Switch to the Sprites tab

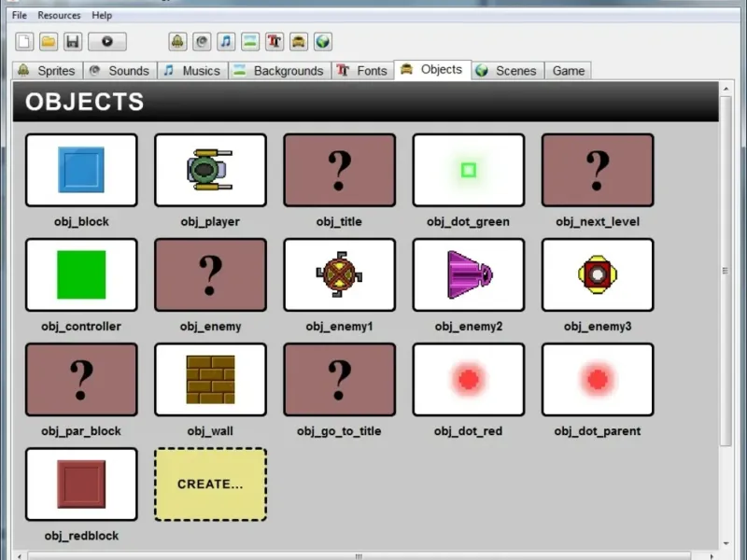[48, 71]
